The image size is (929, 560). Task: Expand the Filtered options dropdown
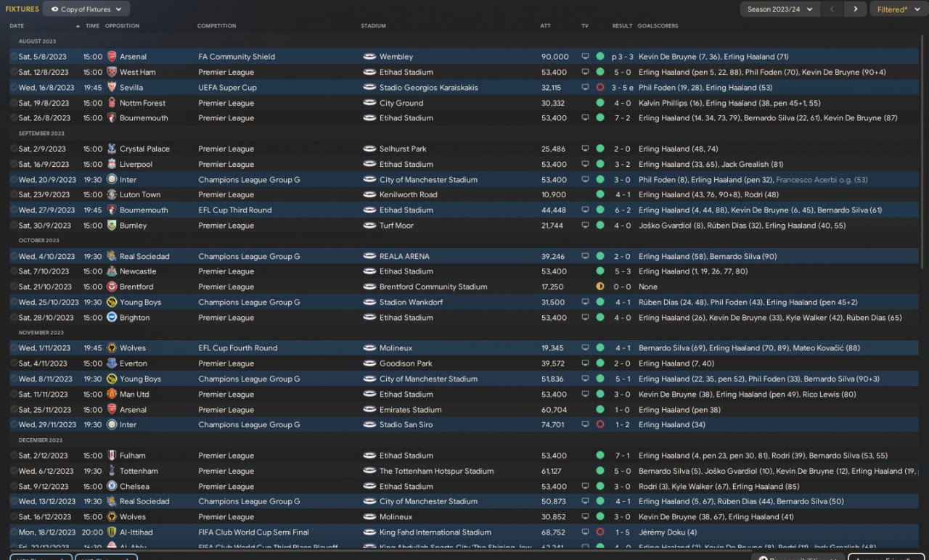pos(899,9)
